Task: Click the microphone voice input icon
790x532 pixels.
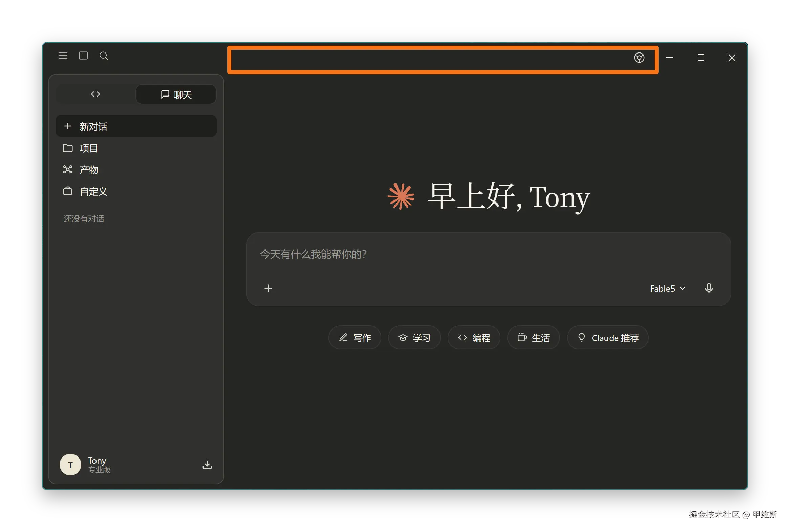Action: point(709,289)
